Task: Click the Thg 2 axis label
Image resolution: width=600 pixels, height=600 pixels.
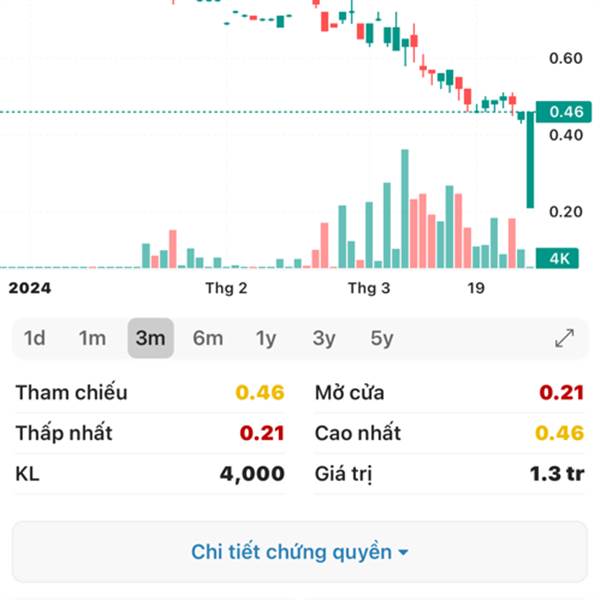Action: (226, 288)
